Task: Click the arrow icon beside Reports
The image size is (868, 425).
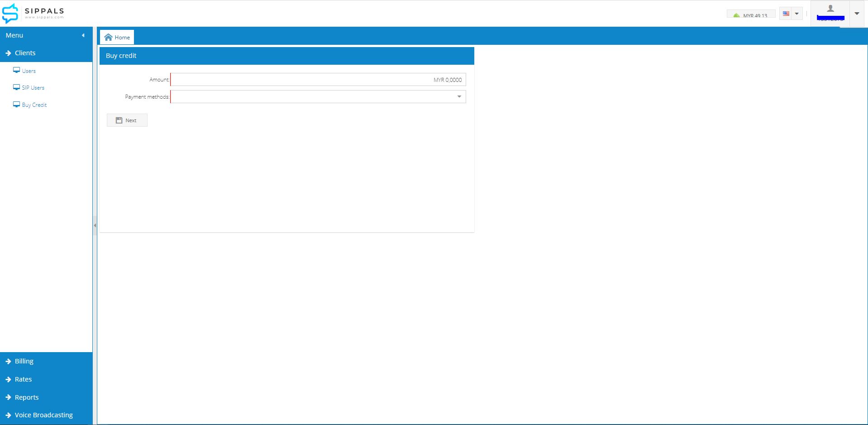Action: point(8,397)
